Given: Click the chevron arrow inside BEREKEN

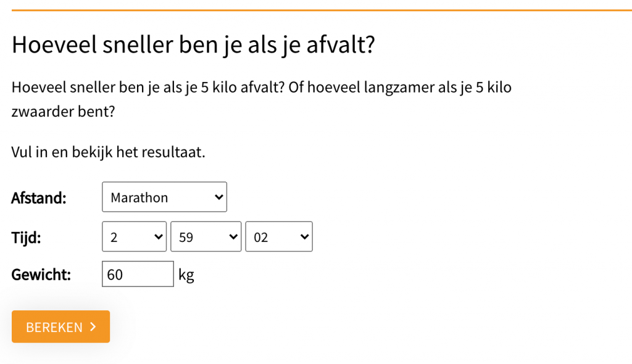Looking at the screenshot, I should pyautogui.click(x=93, y=326).
